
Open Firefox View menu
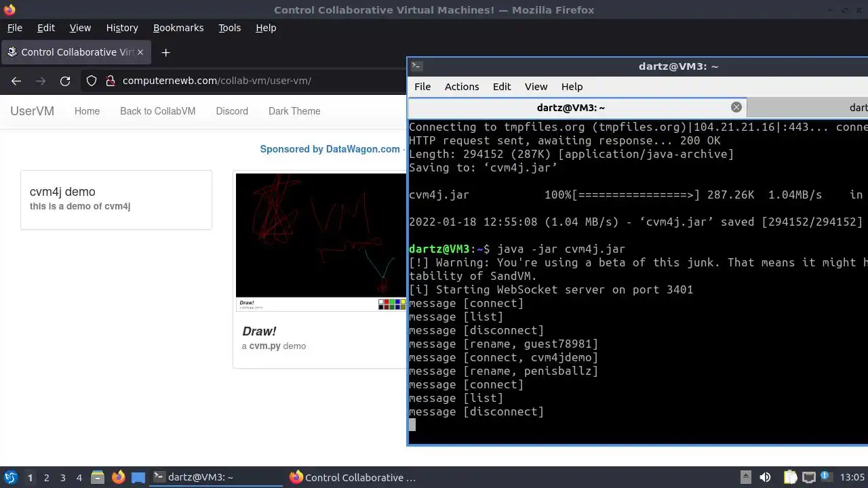point(80,28)
